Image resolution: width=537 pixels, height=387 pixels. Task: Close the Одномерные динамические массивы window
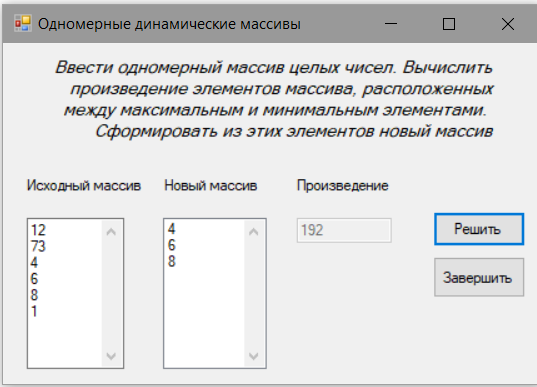tap(508, 24)
